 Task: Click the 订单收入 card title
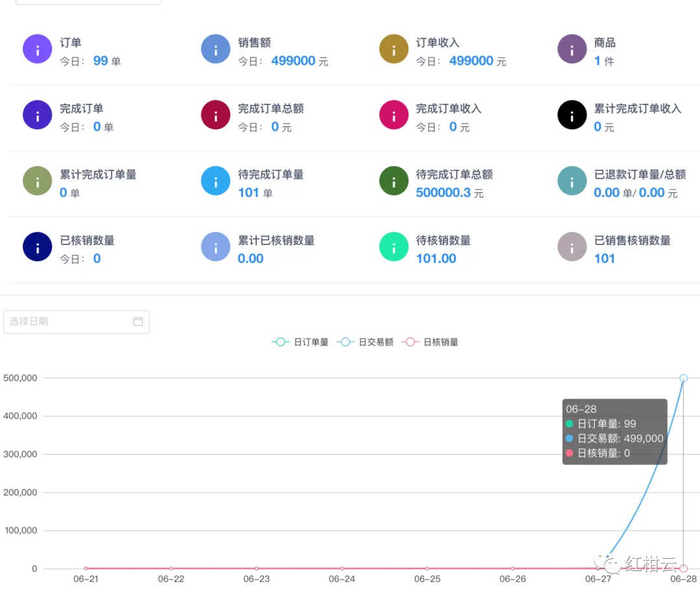click(437, 42)
